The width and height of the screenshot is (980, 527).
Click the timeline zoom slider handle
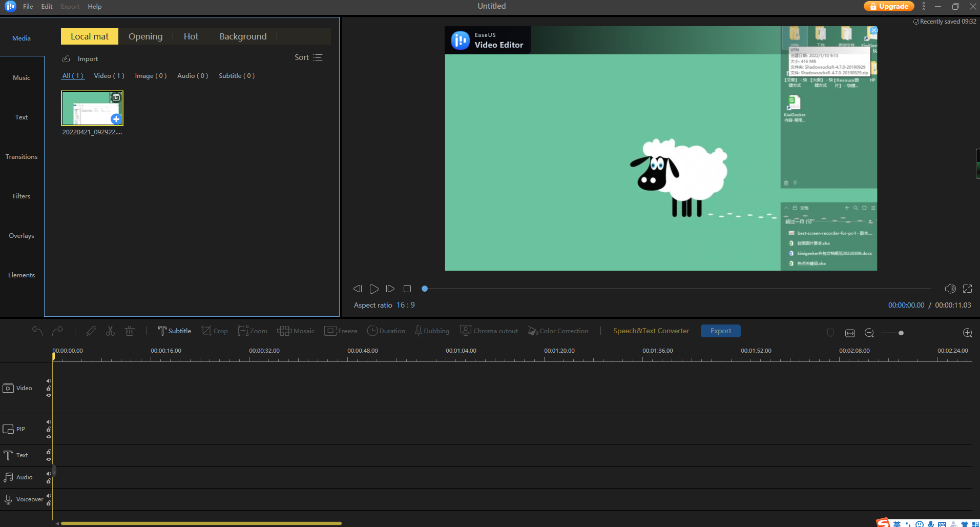pyautogui.click(x=901, y=333)
